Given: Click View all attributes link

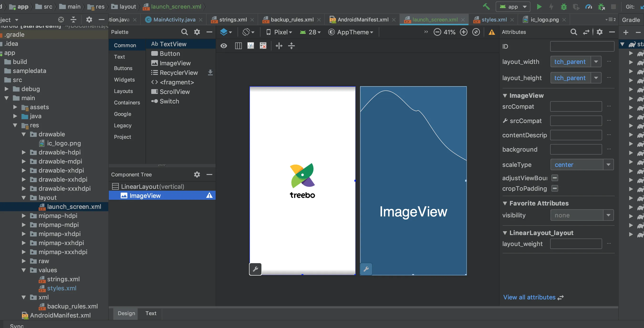Looking at the screenshot, I should 529,297.
